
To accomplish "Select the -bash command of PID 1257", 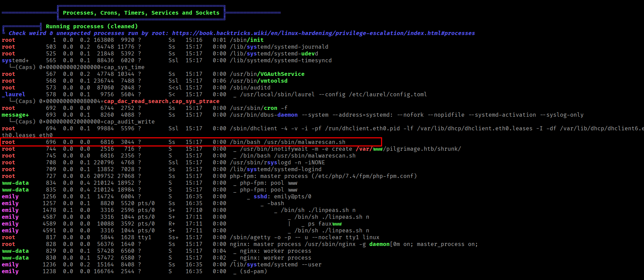I will pos(276,203).
